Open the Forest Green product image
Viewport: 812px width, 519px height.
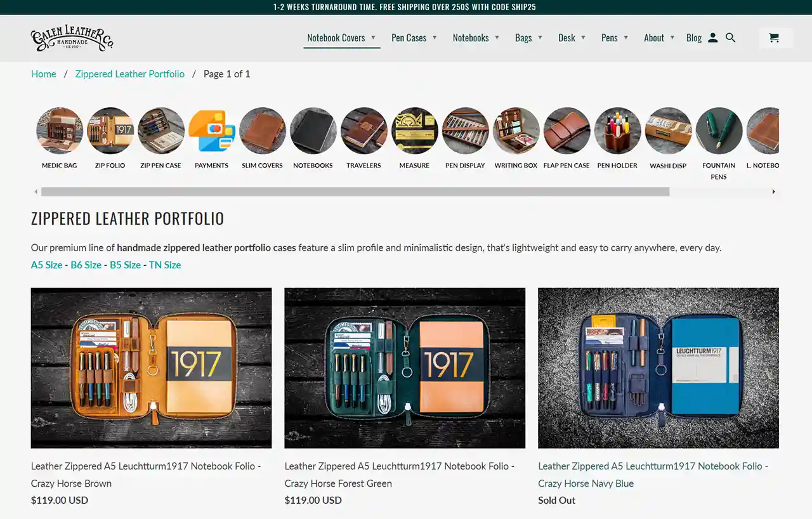pyautogui.click(x=405, y=368)
